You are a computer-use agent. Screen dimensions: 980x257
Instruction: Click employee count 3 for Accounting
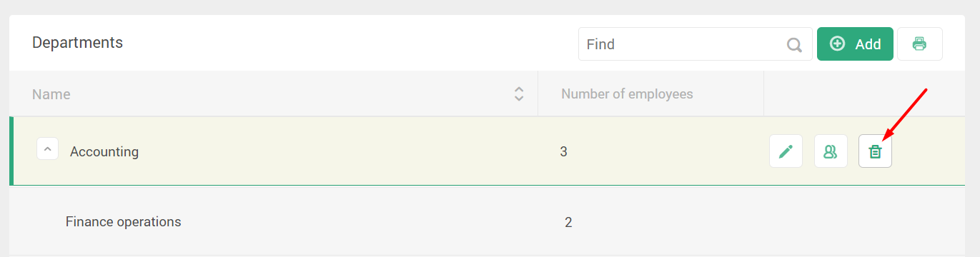(x=564, y=151)
